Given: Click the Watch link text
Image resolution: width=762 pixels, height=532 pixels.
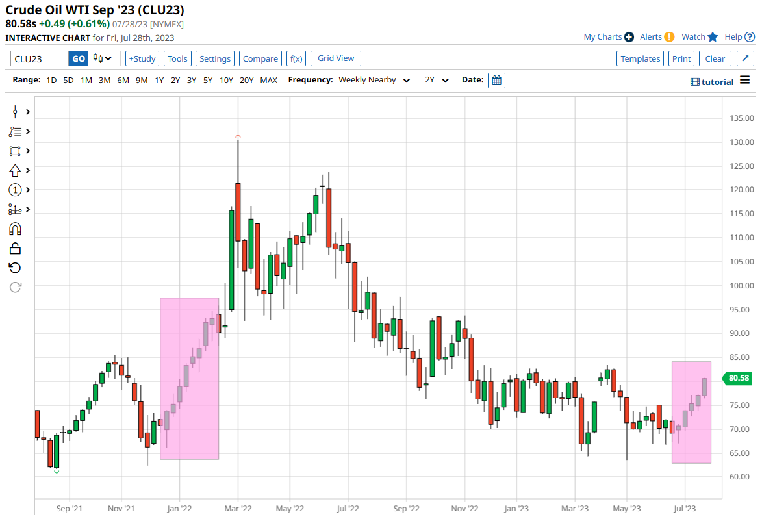Looking at the screenshot, I should pos(693,37).
